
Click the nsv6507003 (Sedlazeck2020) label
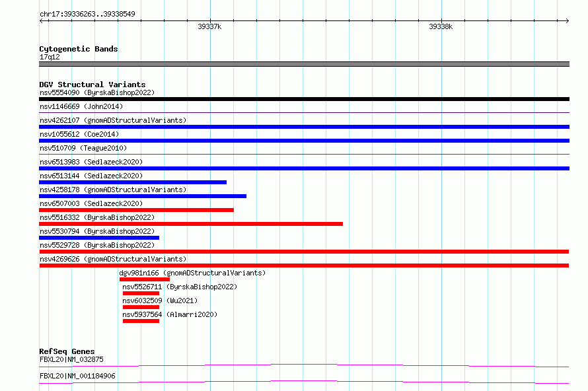pos(91,203)
